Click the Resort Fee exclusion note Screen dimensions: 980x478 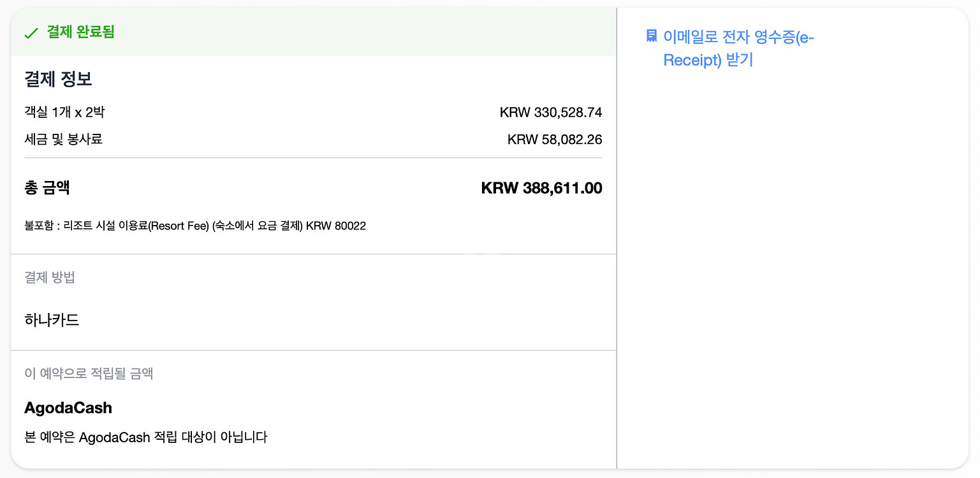point(195,226)
